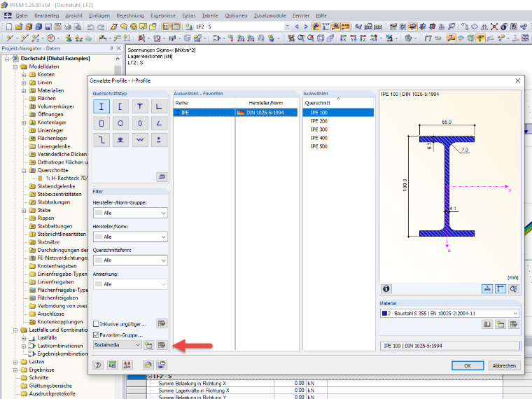This screenshot has height=399, width=532.
Task: Select the IPE 200 cross-section
Action: pos(338,121)
